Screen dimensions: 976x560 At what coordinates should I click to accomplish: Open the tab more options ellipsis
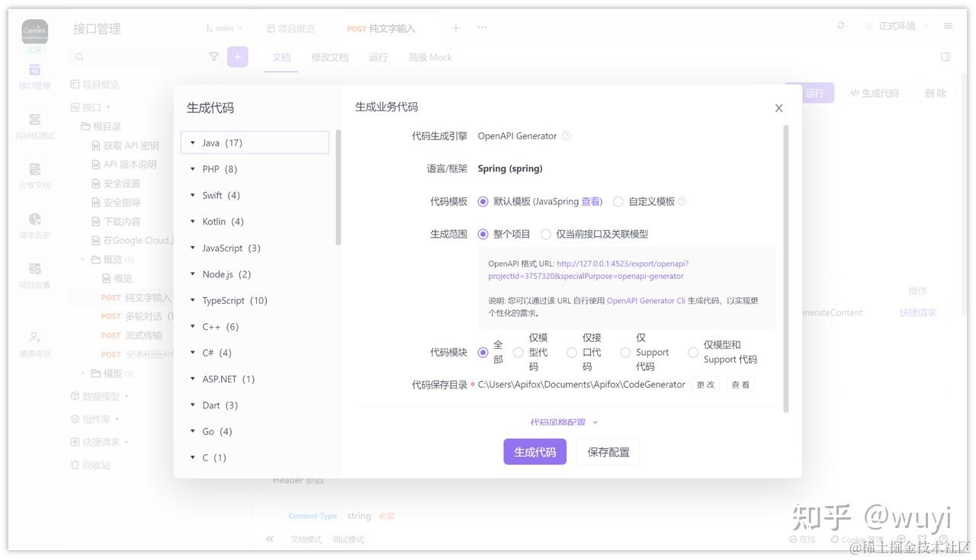482,27
